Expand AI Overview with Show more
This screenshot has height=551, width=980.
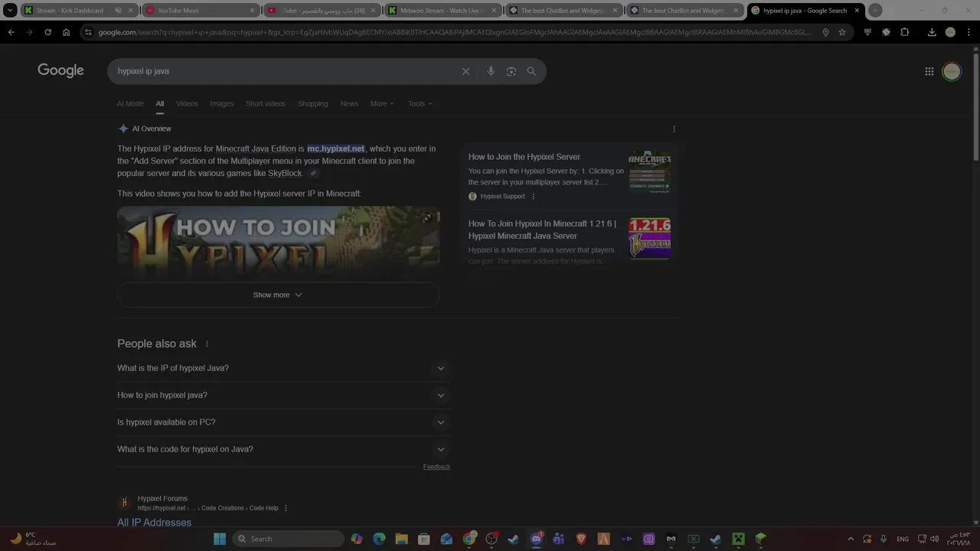tap(278, 295)
